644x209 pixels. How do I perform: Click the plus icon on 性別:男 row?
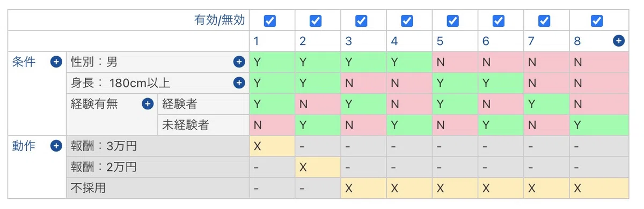[x=239, y=62]
